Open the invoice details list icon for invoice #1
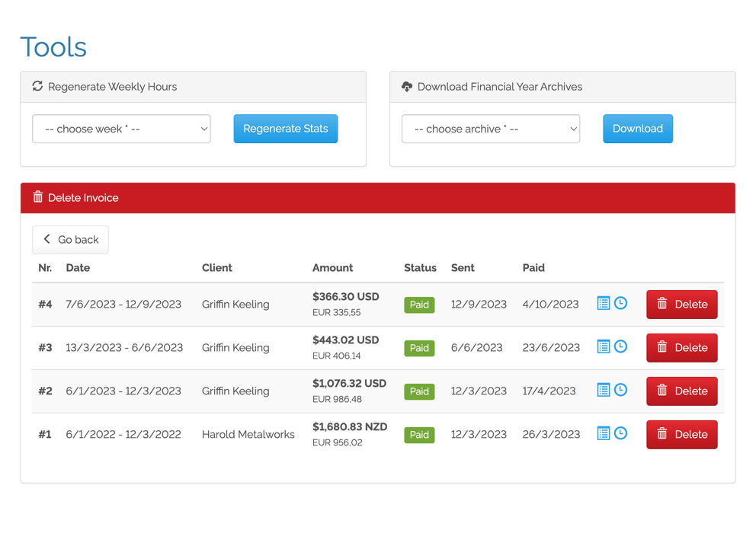Viewport: 756px width, 533px height. [602, 432]
